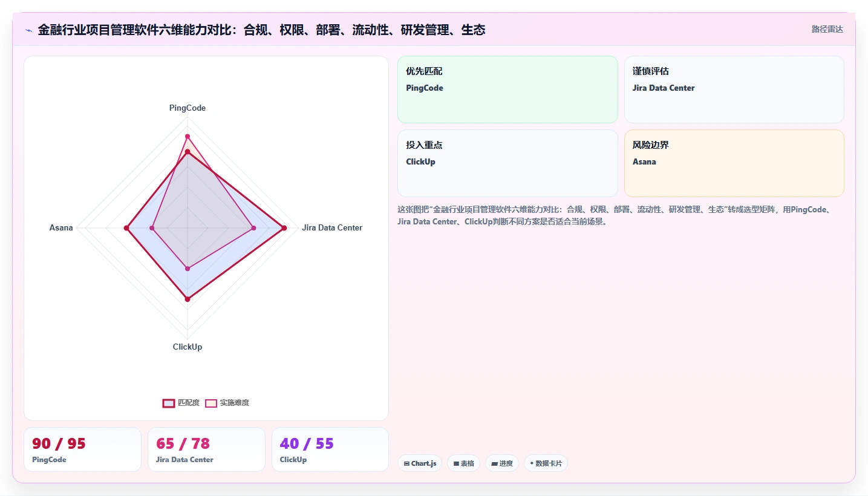868x496 pixels.
Task: Click the 匹配度 data point on Asana axis
Action: [x=127, y=228]
